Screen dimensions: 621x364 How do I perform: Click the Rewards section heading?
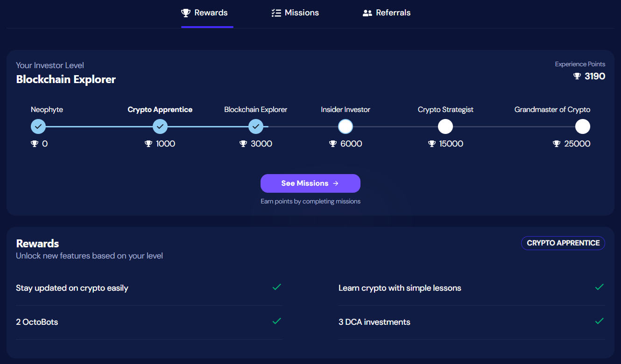[x=37, y=244]
